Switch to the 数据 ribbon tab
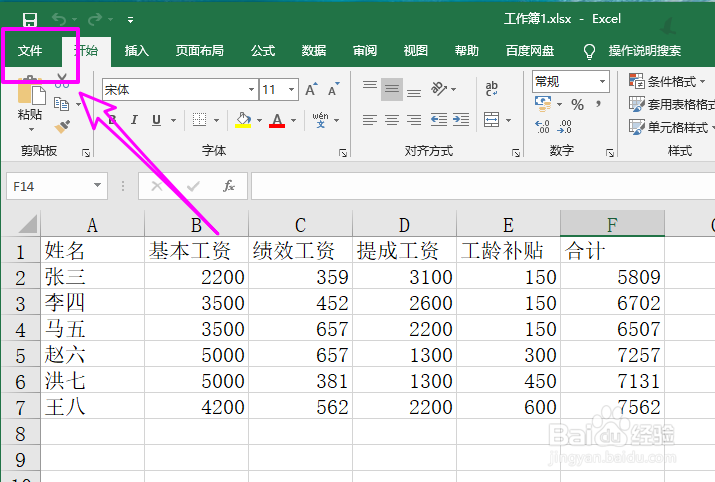The image size is (715, 482). point(314,51)
